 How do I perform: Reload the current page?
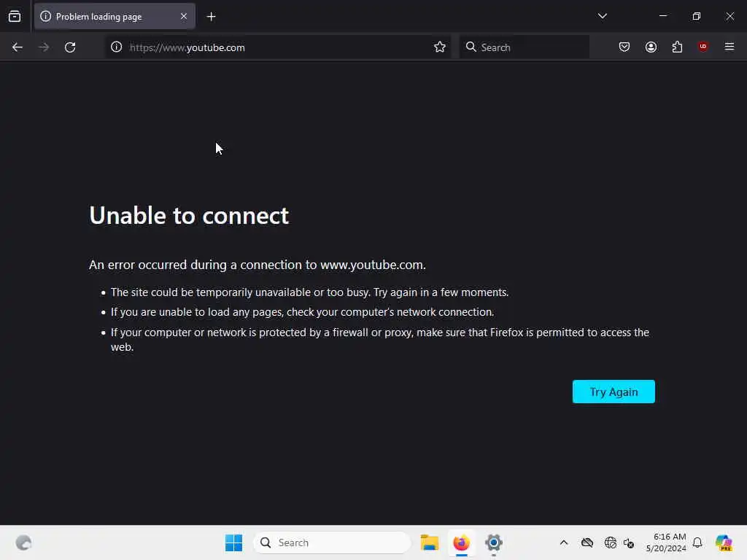click(70, 47)
